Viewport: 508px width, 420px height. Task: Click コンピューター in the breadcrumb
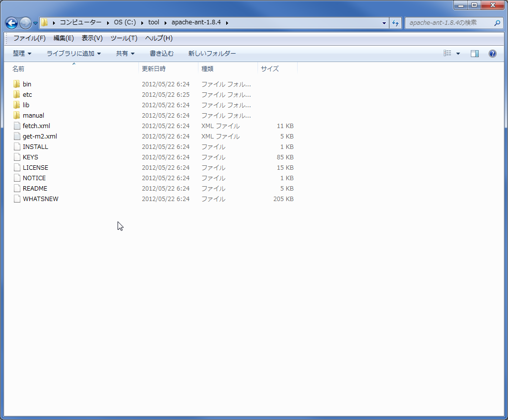pyautogui.click(x=80, y=22)
